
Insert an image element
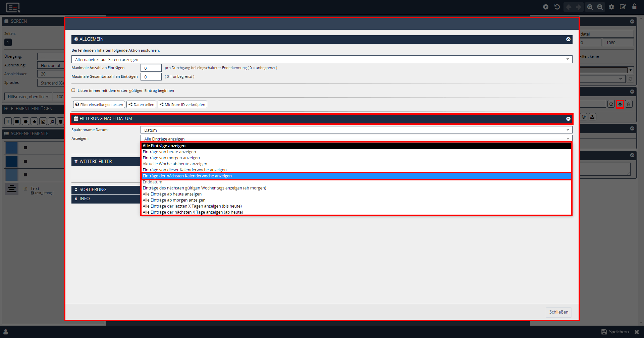click(43, 121)
